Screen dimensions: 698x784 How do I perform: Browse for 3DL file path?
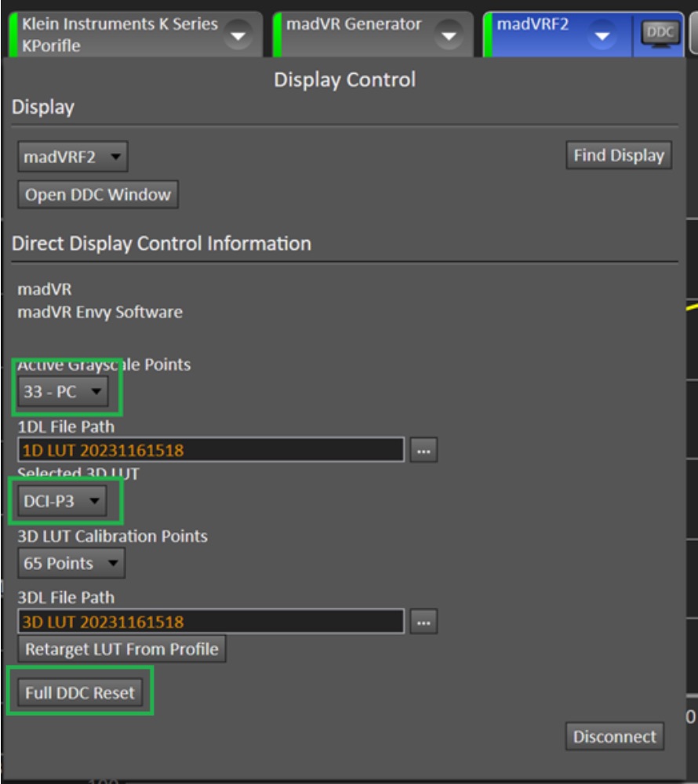[x=424, y=622]
